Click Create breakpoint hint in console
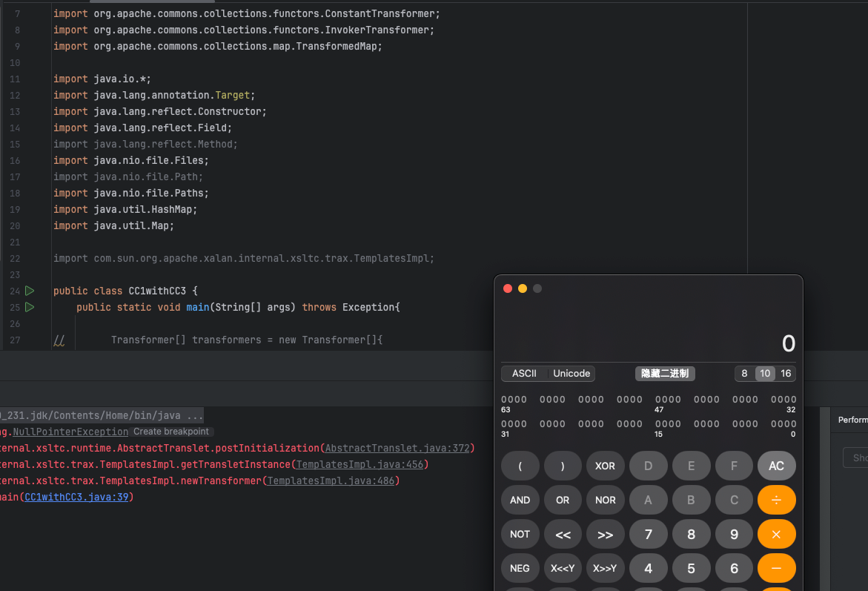The height and width of the screenshot is (591, 868). (x=171, y=432)
